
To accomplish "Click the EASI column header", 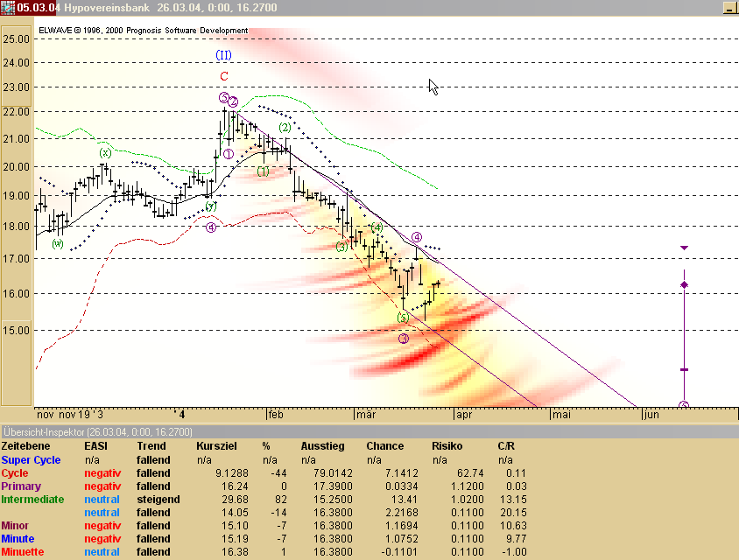I will click(96, 446).
